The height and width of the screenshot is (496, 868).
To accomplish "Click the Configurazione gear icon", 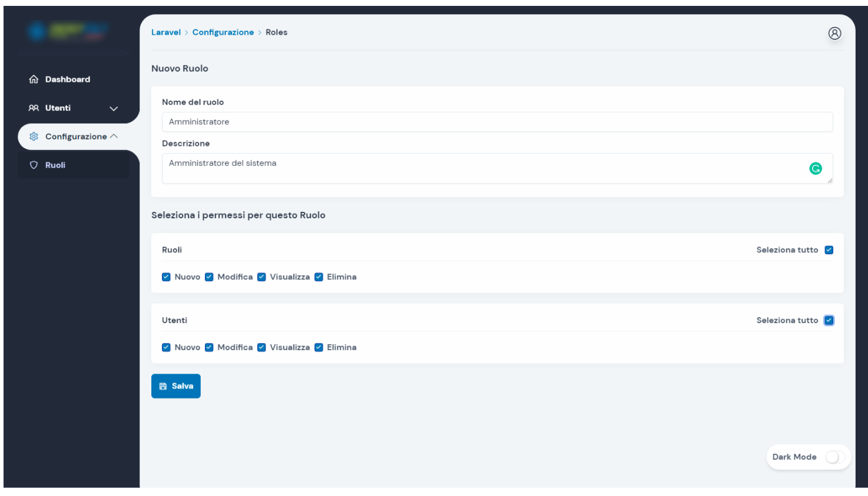I will click(34, 137).
